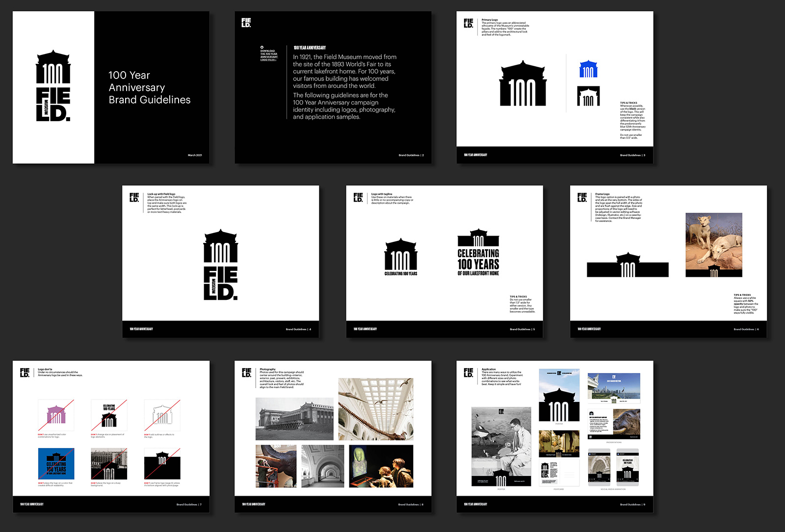Click the reversed white-on-black 100 logo on page 3
Viewport: 785px width, 532px height.
pyautogui.click(x=588, y=96)
